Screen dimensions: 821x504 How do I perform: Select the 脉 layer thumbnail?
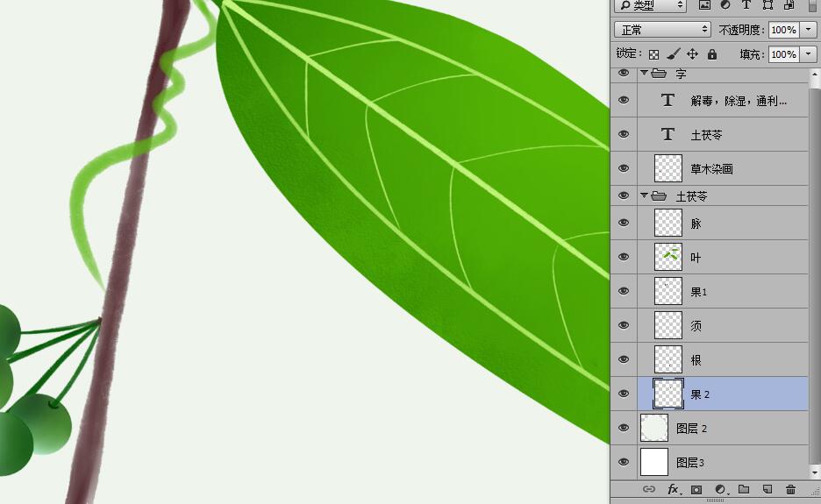click(x=668, y=223)
